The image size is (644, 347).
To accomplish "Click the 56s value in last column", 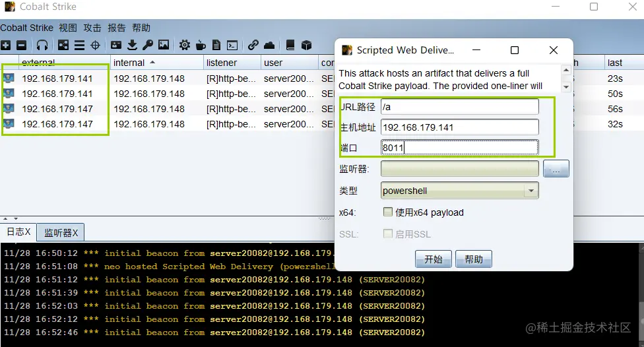I will pyautogui.click(x=615, y=109).
